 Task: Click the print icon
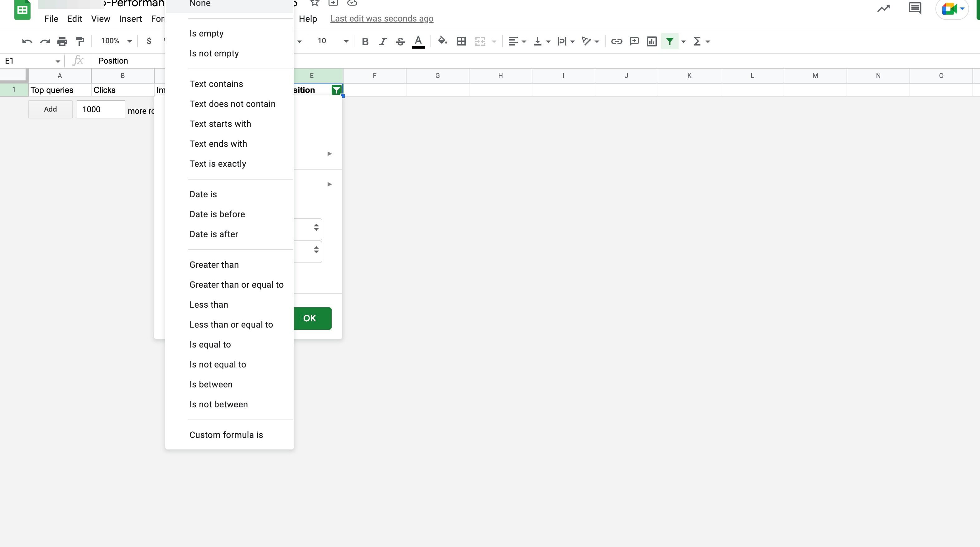(x=62, y=41)
